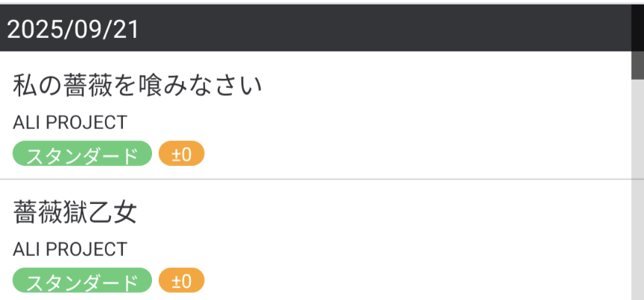Tap the orange ±0 key badge of 私の薔薇を喰みなさい
This screenshot has width=644, height=300.
(x=181, y=156)
